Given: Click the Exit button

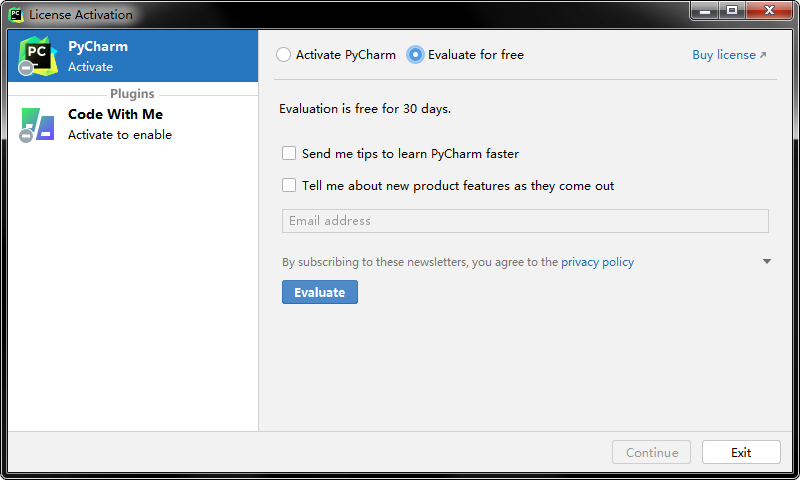Looking at the screenshot, I should (741, 452).
